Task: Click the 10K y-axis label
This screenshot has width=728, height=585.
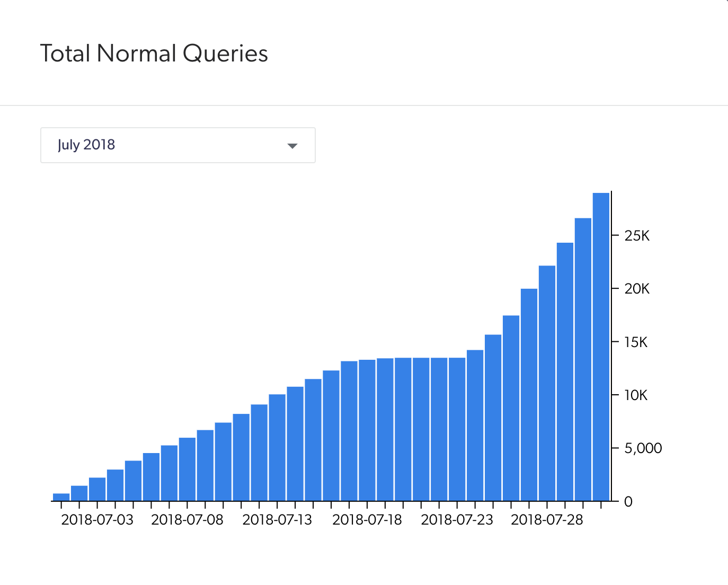Action: tap(636, 395)
